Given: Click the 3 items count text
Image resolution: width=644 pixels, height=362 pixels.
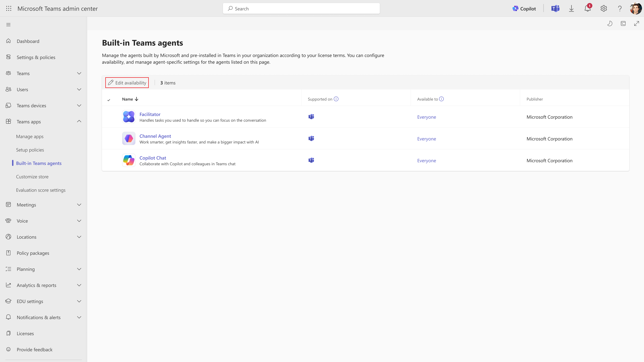Looking at the screenshot, I should coord(168,83).
